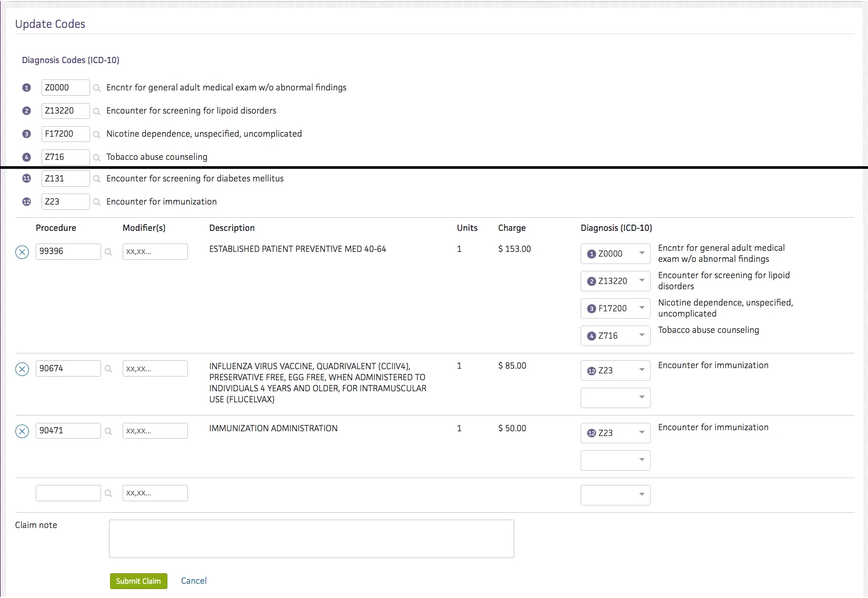Click the Claim note text area
This screenshot has width=868, height=598.
[x=311, y=539]
